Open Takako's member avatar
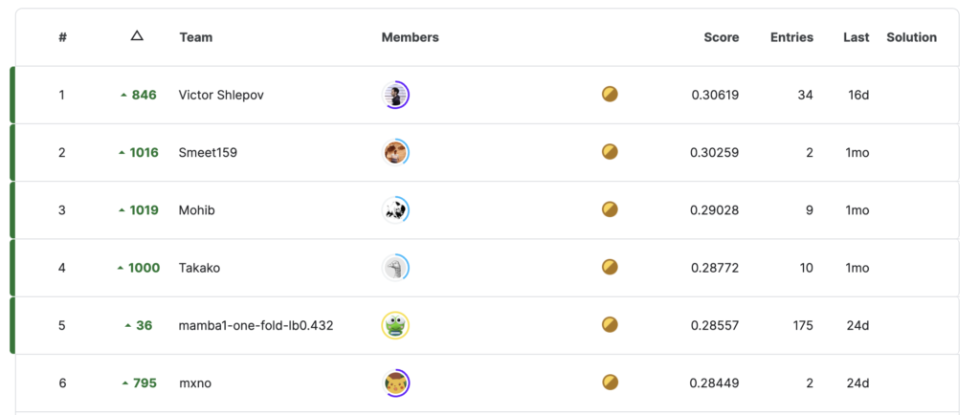 point(395,268)
